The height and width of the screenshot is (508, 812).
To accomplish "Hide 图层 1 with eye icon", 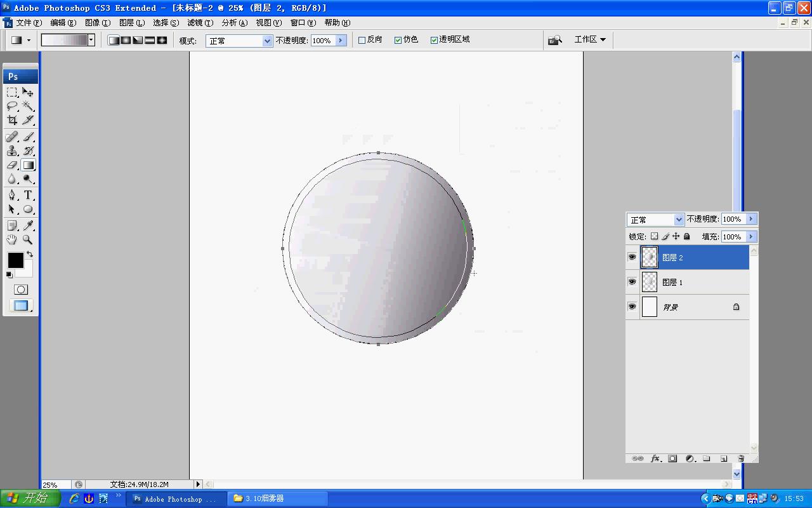I will 632,281.
